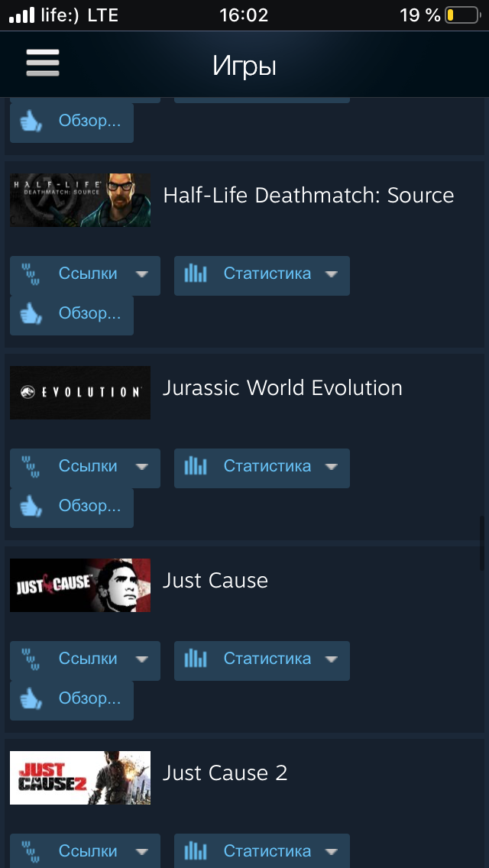The image size is (489, 868).
Task: Click the page scrollbar thumb on the right
Action: (482, 543)
